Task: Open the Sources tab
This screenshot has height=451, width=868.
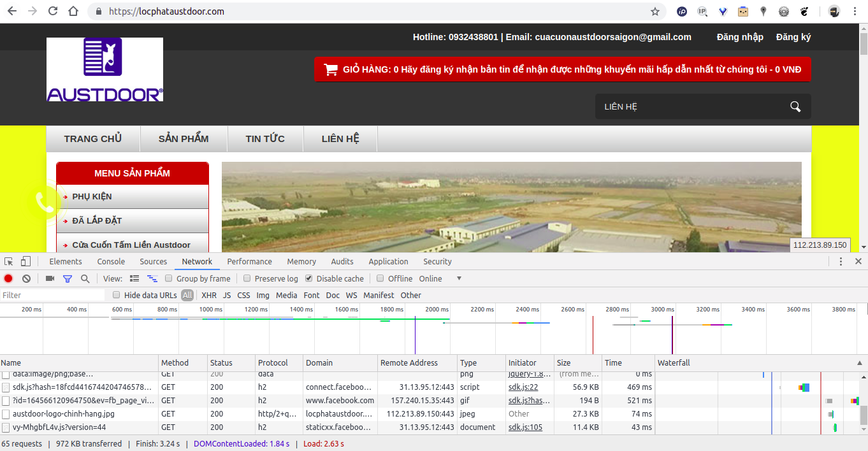Action: pyautogui.click(x=154, y=261)
